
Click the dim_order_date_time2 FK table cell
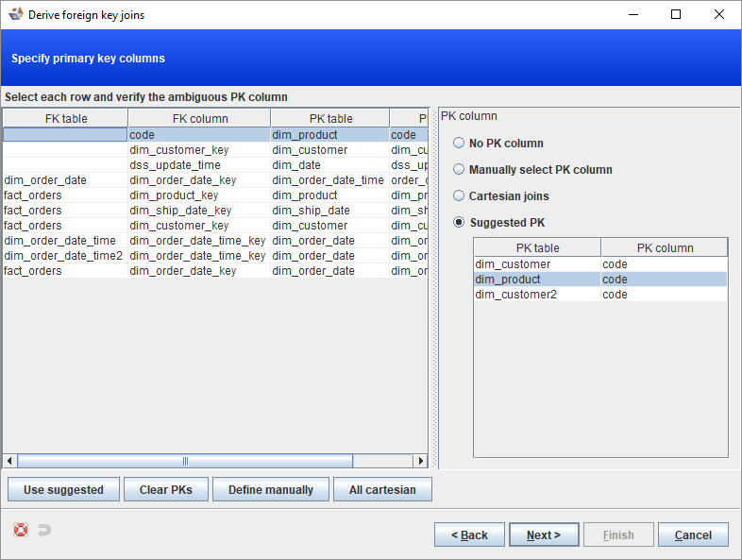pyautogui.click(x=65, y=256)
